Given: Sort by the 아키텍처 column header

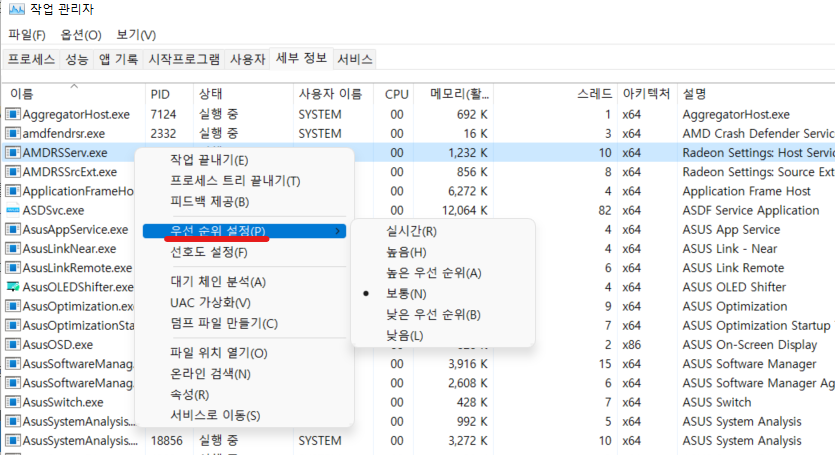Looking at the screenshot, I should 647,94.
